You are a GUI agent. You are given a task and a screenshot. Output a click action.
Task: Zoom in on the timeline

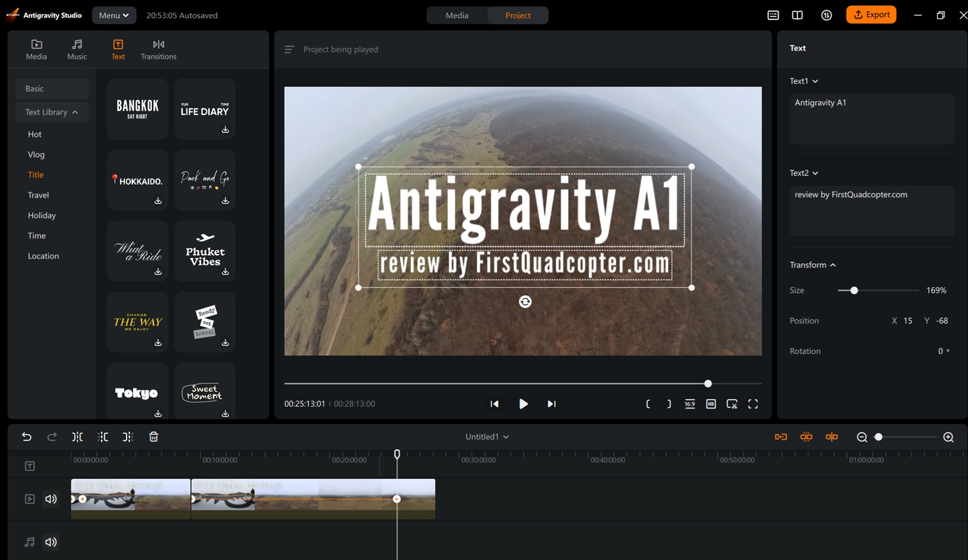[948, 437]
